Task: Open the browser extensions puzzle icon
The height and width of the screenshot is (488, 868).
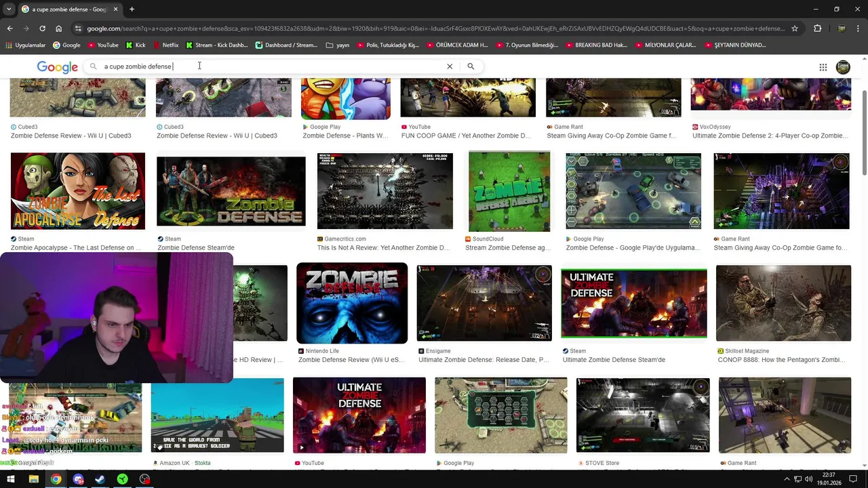Action: click(817, 28)
